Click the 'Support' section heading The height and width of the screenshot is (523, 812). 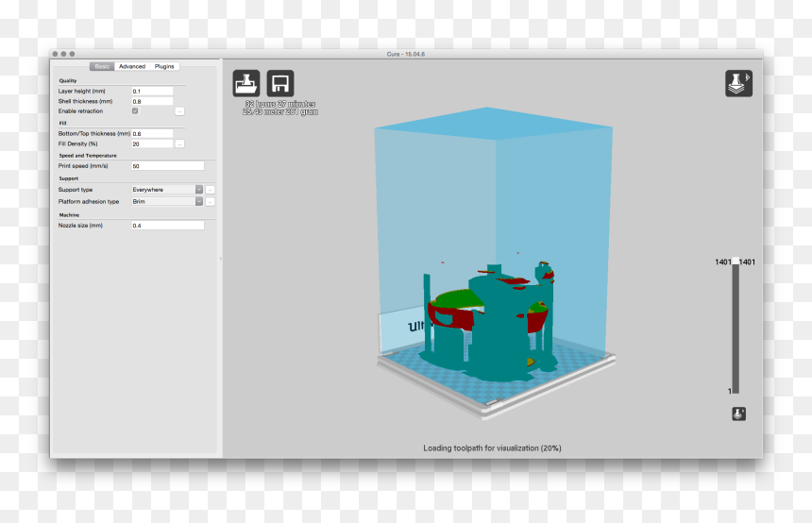tap(68, 178)
